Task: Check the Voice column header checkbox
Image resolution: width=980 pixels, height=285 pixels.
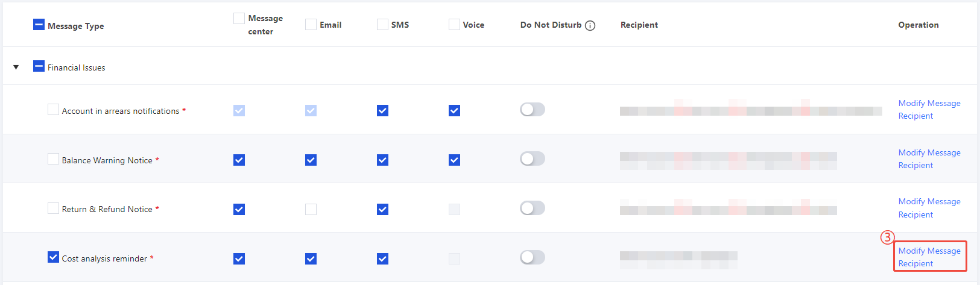Action: point(454,24)
